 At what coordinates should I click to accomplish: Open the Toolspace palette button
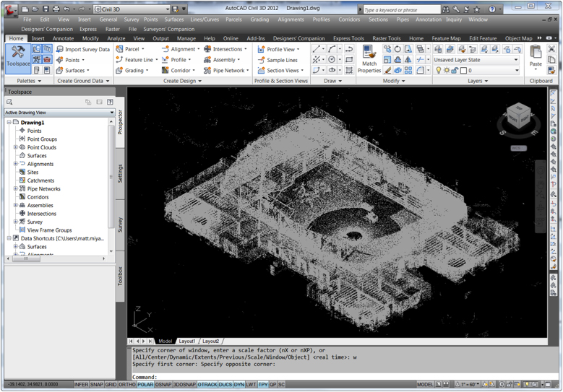click(18, 58)
